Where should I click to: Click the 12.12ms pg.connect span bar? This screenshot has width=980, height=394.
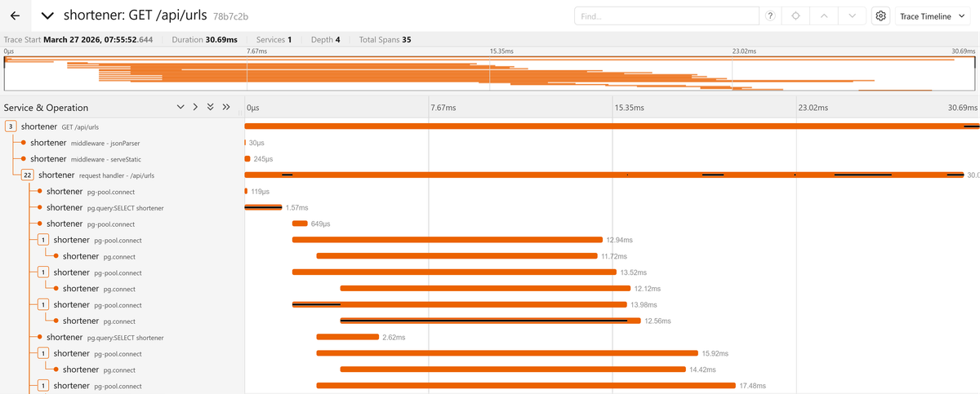pos(485,288)
